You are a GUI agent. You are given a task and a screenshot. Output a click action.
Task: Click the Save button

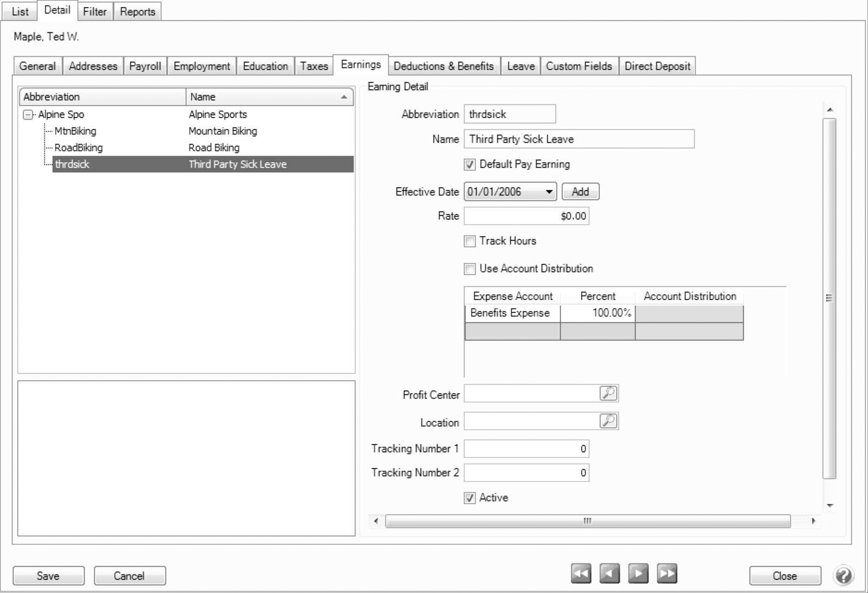[49, 576]
